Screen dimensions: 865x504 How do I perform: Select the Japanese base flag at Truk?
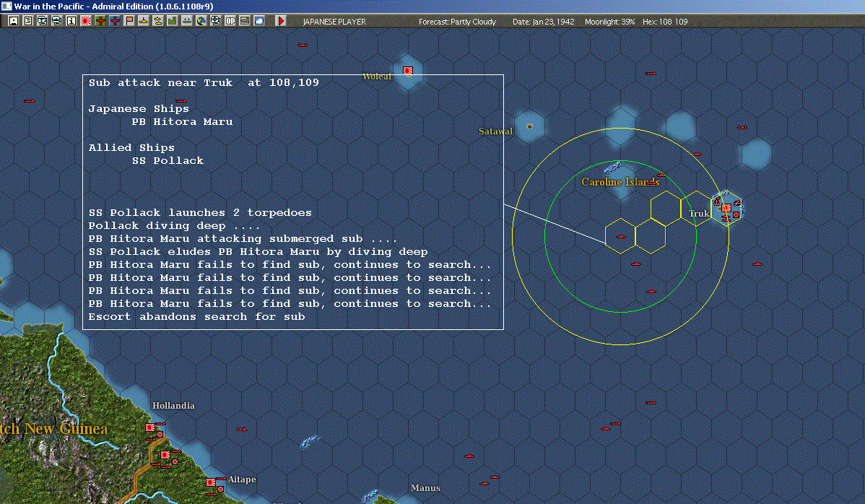click(x=726, y=208)
